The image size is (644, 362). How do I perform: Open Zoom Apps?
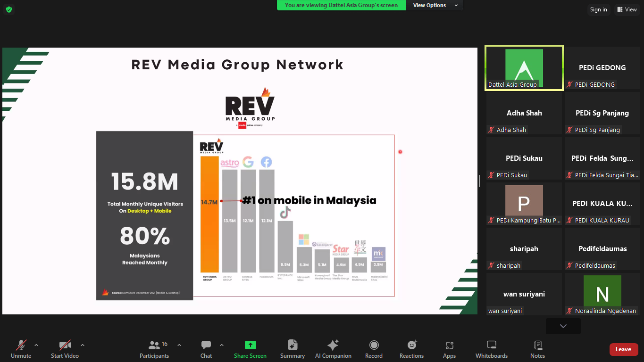click(449, 349)
